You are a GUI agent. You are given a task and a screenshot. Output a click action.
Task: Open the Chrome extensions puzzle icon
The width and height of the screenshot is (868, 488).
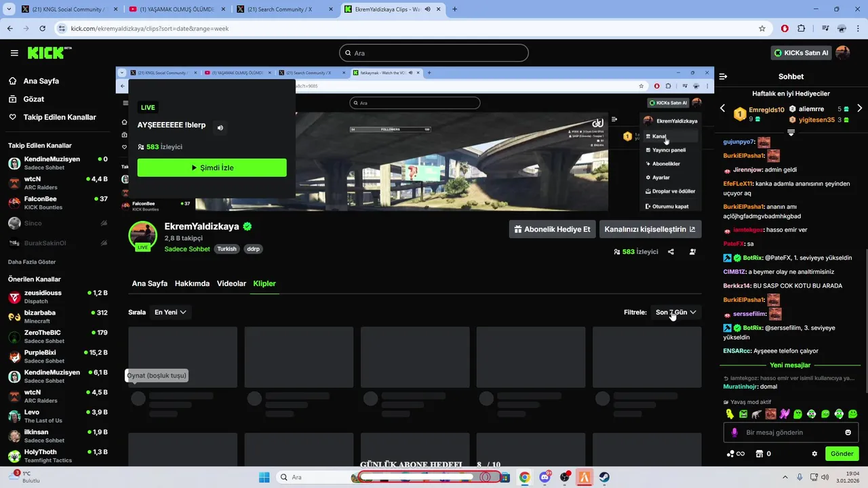click(802, 28)
